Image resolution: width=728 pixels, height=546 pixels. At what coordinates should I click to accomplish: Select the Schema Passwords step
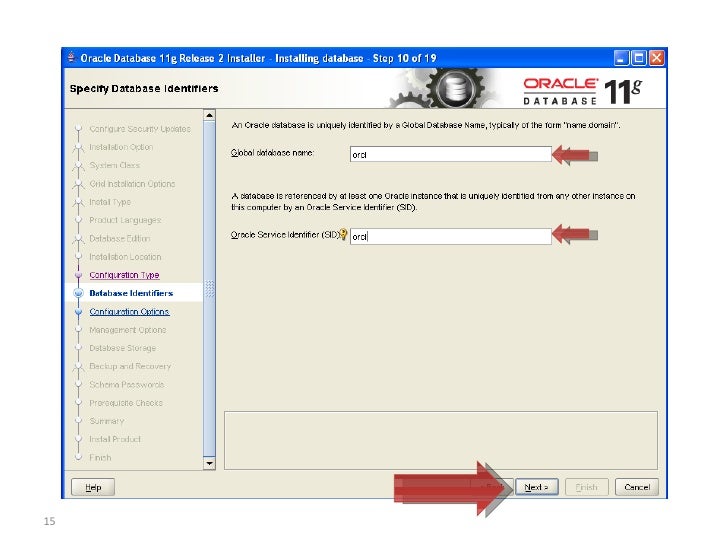coord(126,384)
